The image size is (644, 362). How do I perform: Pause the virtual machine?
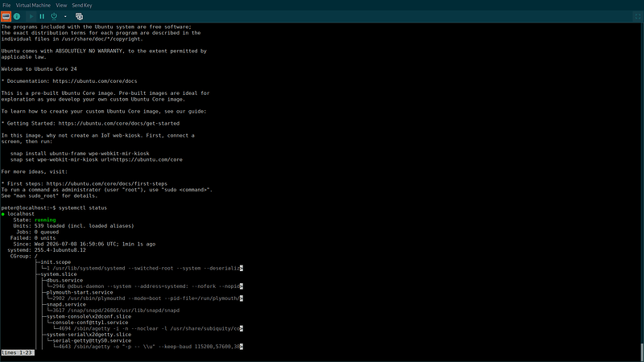point(42,16)
